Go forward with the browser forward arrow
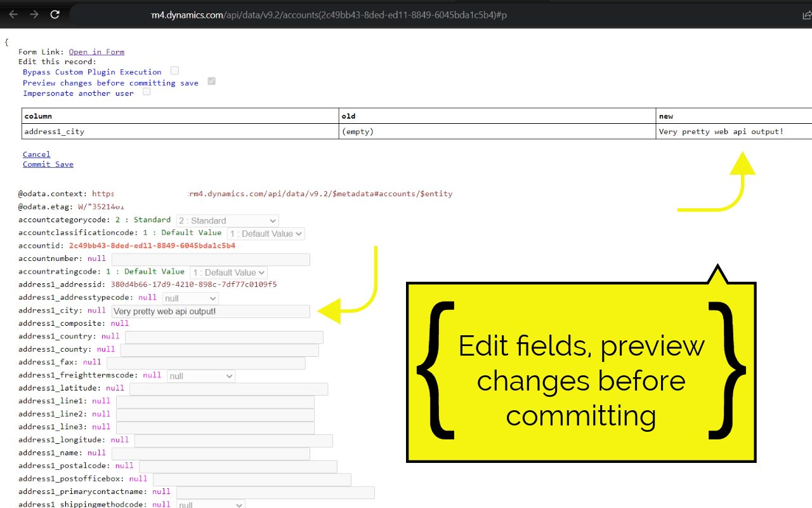This screenshot has height=508, width=812. pyautogui.click(x=34, y=14)
